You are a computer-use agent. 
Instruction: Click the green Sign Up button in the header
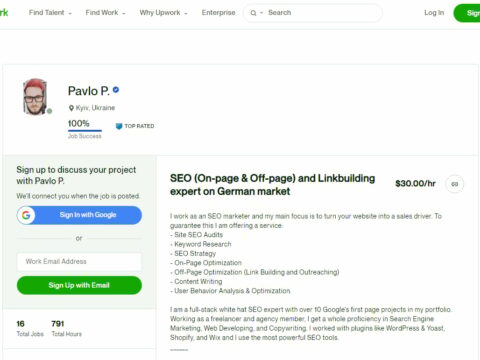[x=467, y=13]
